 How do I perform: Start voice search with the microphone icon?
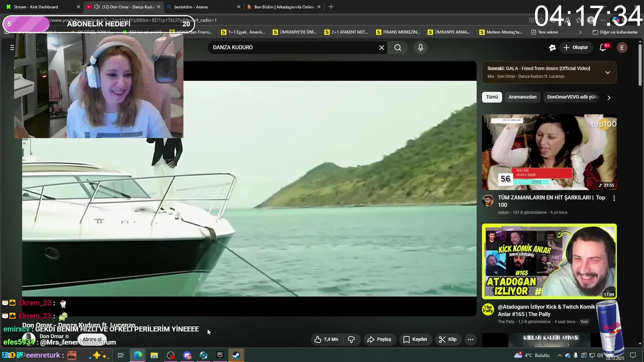(421, 48)
